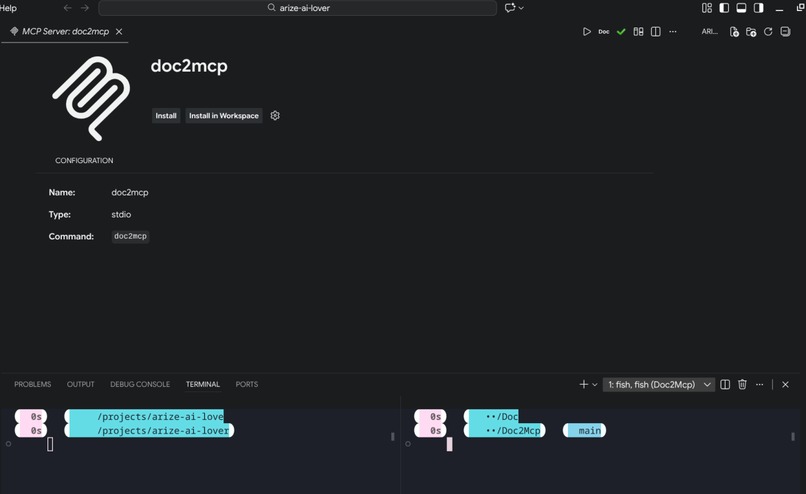This screenshot has height=494, width=806.
Task: Open the terminal launch profile dropdown
Action: click(595, 385)
